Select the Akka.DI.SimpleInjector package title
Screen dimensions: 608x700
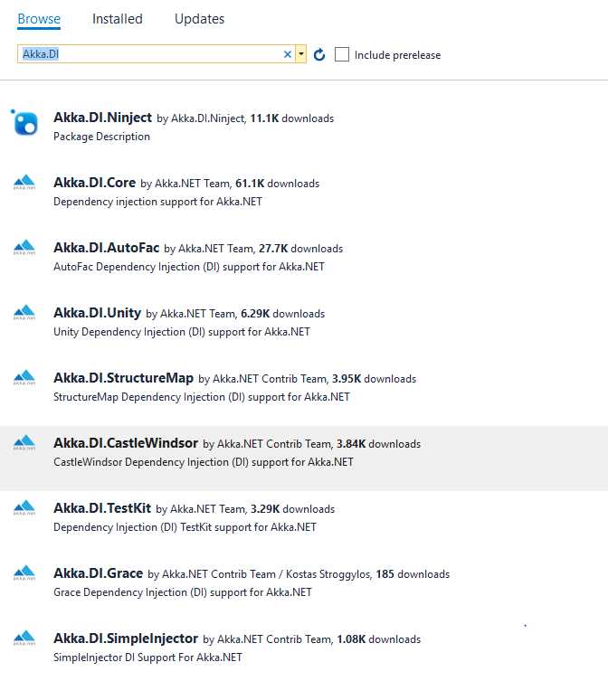pos(126,639)
